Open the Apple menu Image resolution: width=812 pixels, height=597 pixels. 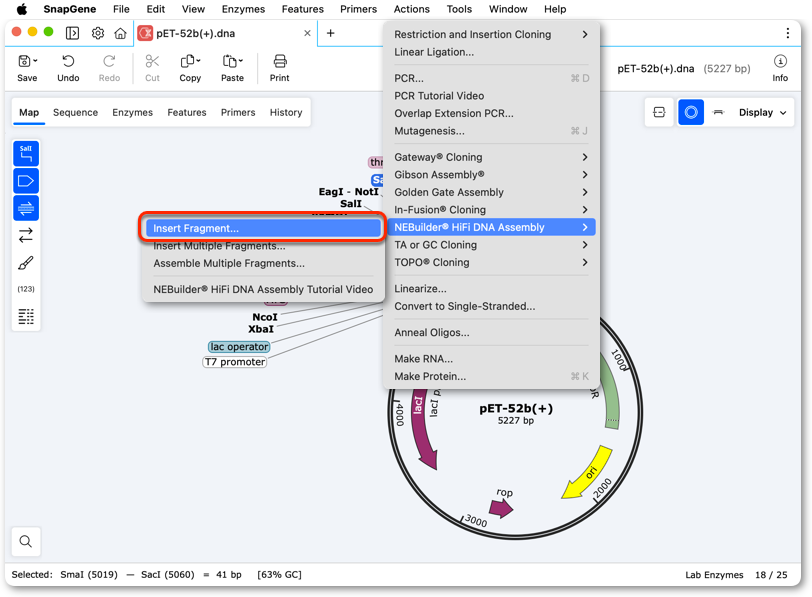pos(22,9)
